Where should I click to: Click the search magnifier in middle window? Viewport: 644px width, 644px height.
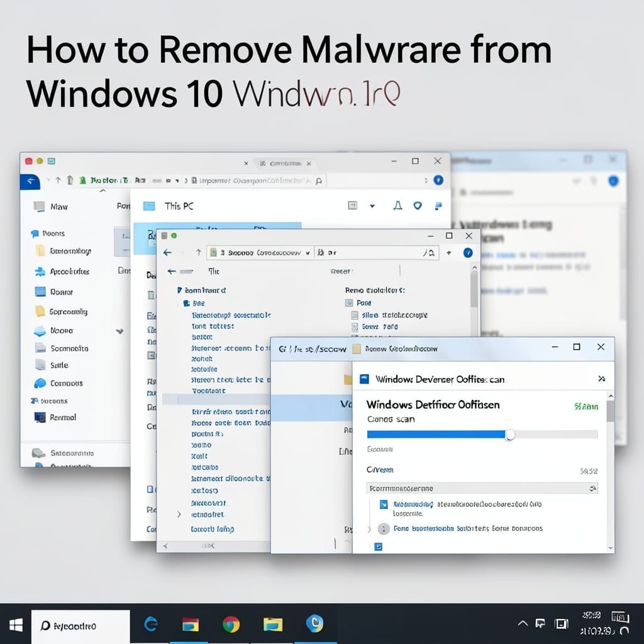(x=431, y=253)
